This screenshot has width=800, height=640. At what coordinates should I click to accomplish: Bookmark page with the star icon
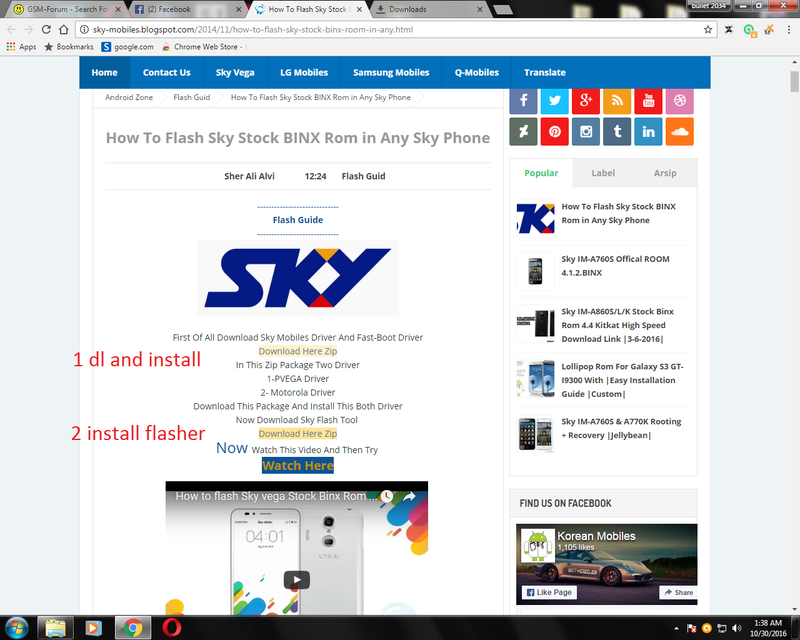708,30
